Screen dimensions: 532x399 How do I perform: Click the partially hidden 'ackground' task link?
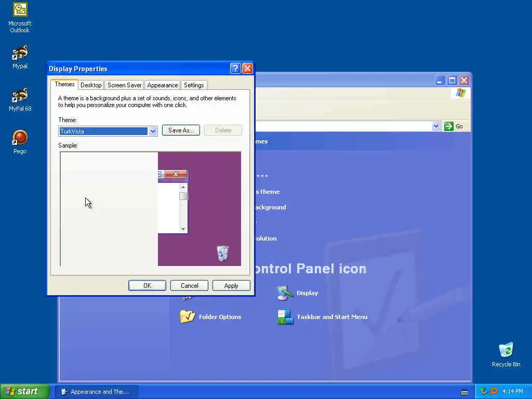271,207
